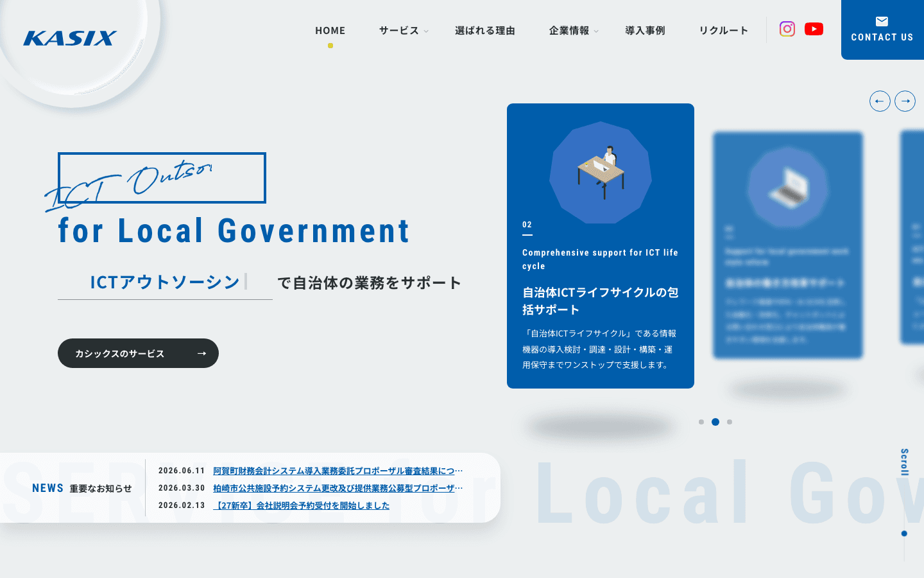The height and width of the screenshot is (578, 924).
Task: Select the second carousel pagination dot
Action: point(715,422)
